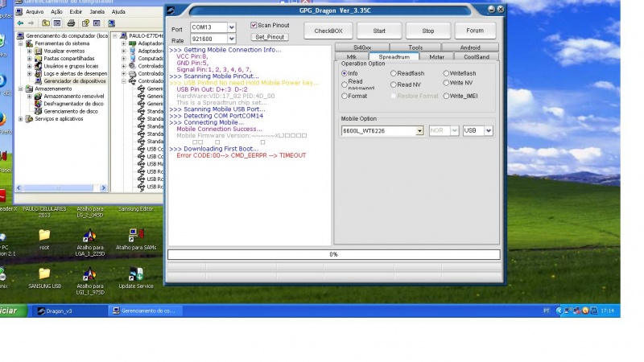644x362 pixels.
Task: Click the back arrow in Computer Management toolbar
Action: 20,23
